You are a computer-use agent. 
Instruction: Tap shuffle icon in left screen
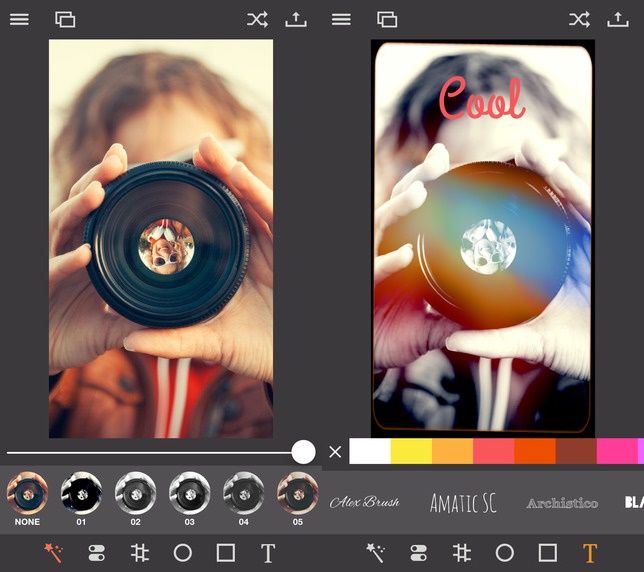(258, 19)
